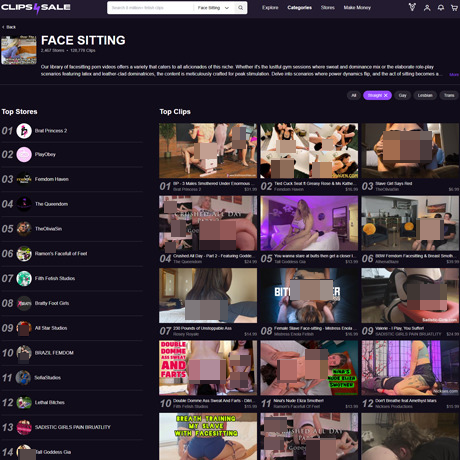Click the title of clip 11
The width and height of the screenshot is (460, 460).
point(298,401)
